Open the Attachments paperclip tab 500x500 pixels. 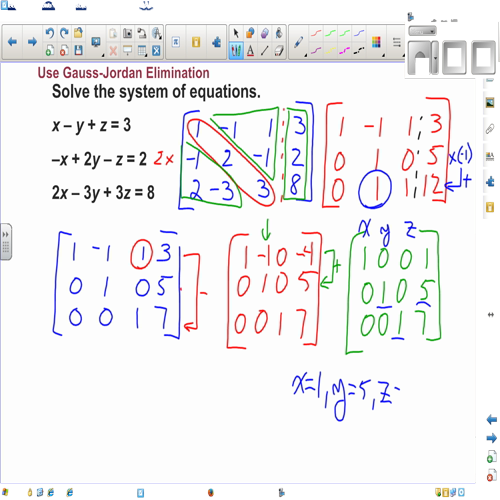490,129
